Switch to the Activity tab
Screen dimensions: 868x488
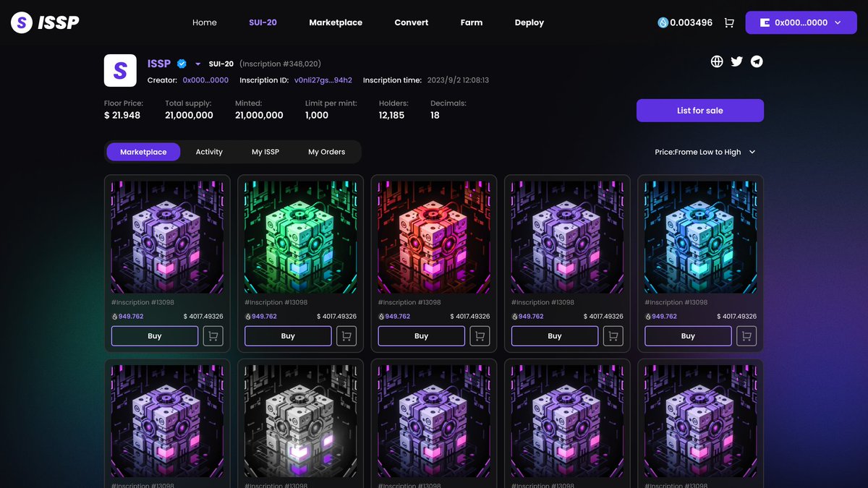tap(209, 152)
